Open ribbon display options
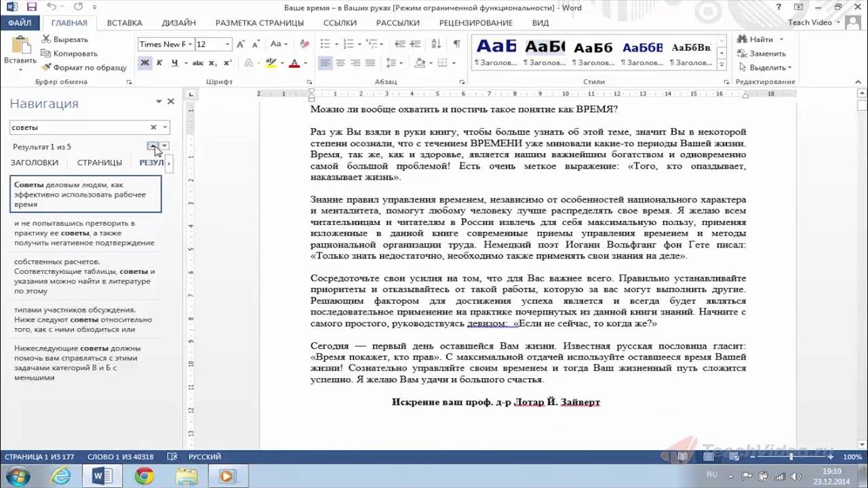Screen dimensions: 868x488 coord(800,7)
